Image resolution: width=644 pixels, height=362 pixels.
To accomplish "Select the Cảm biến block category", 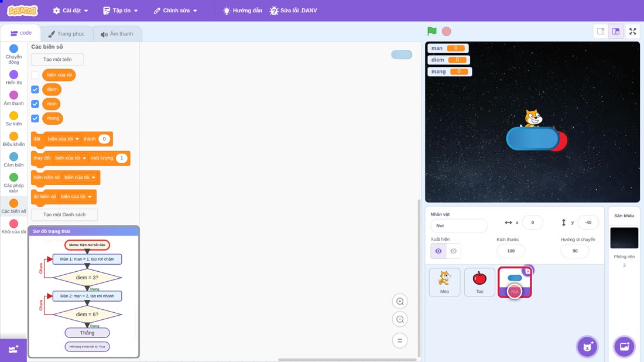I will (13, 159).
